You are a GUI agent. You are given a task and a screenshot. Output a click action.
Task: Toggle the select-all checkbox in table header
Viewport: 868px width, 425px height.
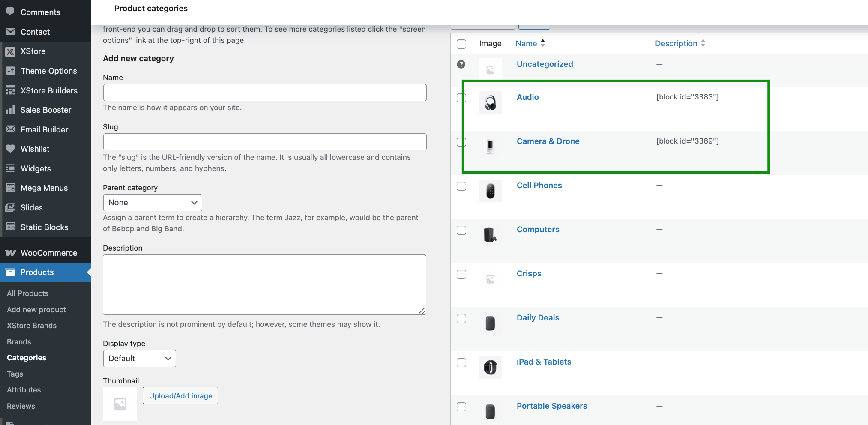tap(461, 44)
